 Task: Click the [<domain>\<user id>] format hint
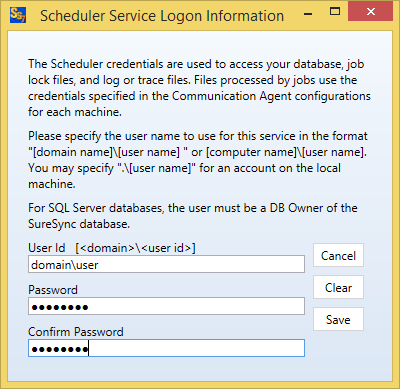click(x=135, y=248)
